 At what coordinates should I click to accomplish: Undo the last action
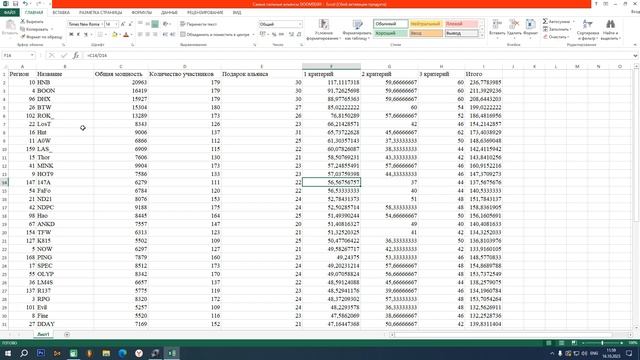(25, 4)
